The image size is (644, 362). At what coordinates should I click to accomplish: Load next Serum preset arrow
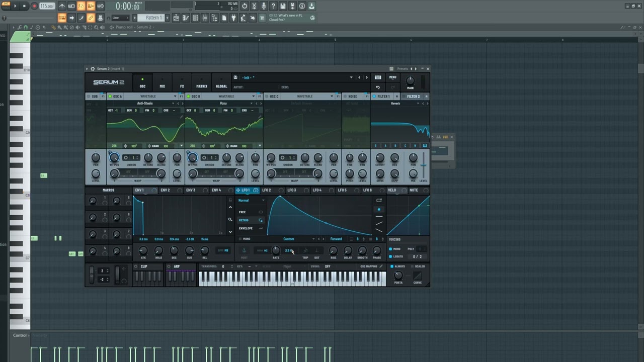click(366, 77)
